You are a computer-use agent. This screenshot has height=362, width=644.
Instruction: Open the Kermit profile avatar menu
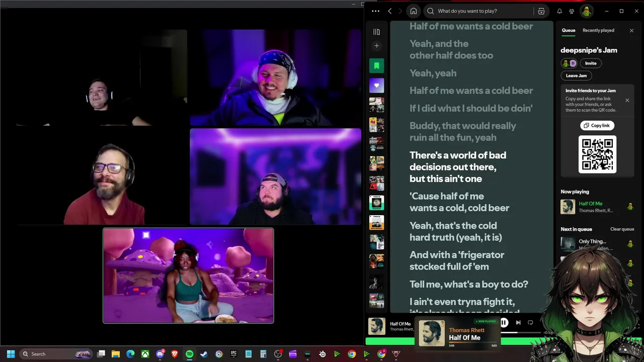[586, 11]
